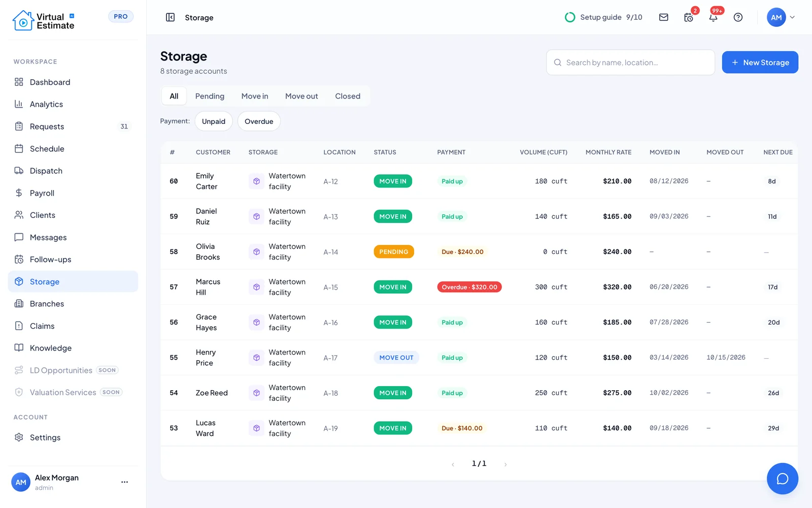Open the Knowledge page
This screenshot has width=812, height=508.
tap(73, 348)
